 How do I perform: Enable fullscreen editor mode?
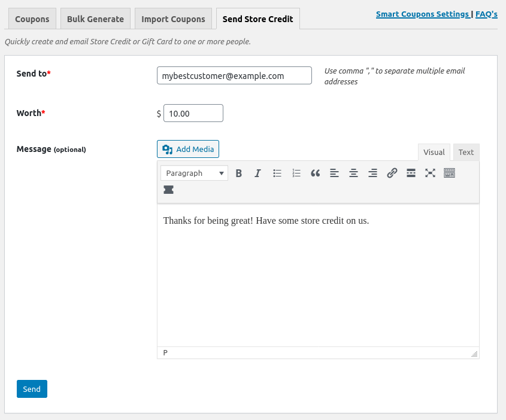[x=430, y=174]
